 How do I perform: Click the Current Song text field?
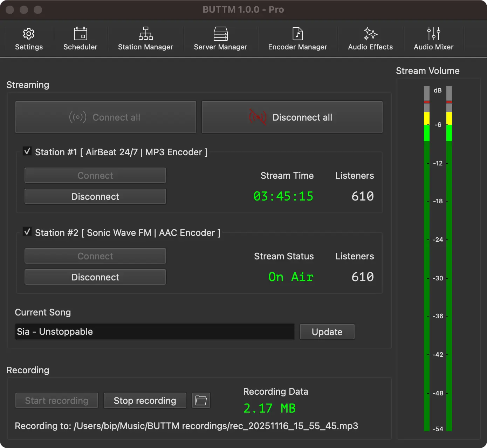coord(154,332)
